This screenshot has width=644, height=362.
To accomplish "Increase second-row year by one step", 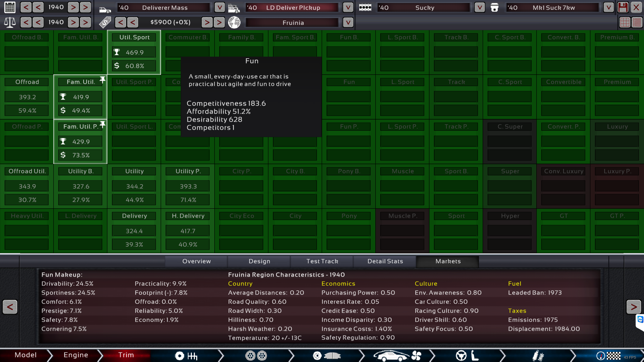I will click(x=73, y=22).
